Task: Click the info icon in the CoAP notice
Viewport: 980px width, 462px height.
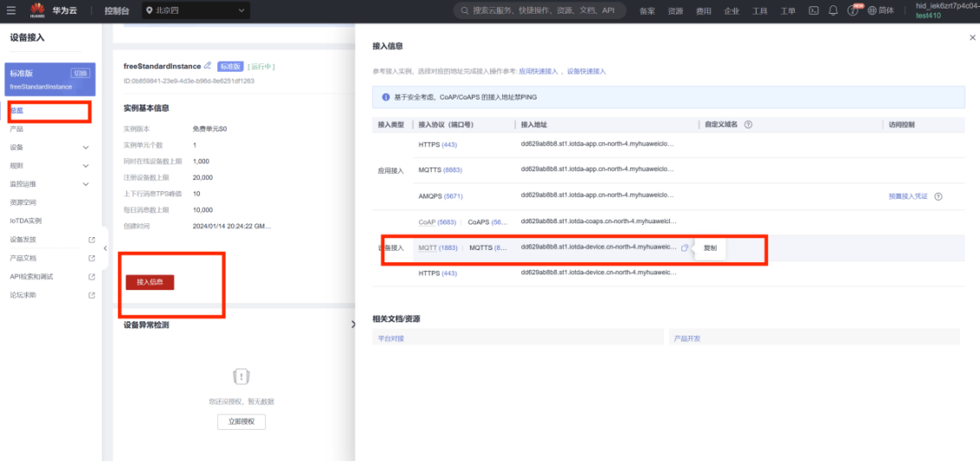Action: (x=385, y=98)
